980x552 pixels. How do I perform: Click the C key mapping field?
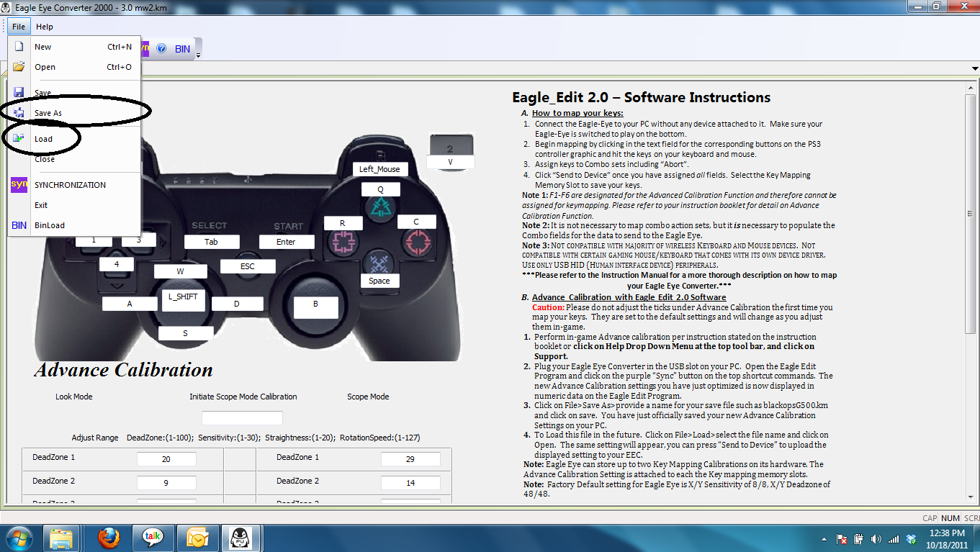(x=416, y=222)
